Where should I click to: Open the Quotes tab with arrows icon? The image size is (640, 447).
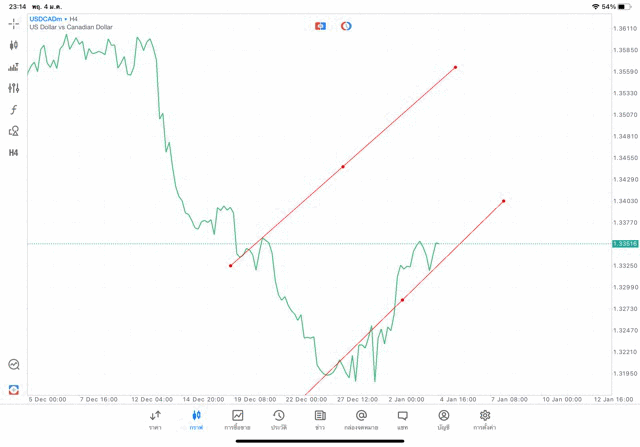coord(155,419)
